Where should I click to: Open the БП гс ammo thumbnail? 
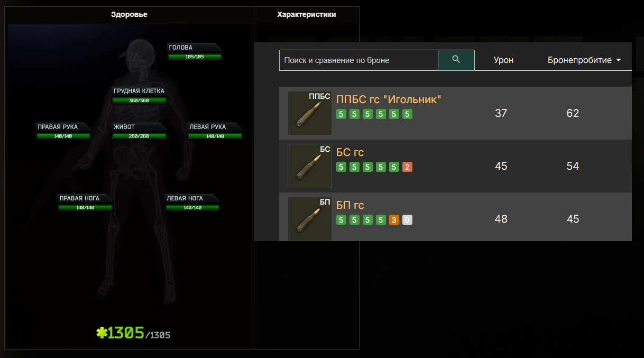[x=310, y=219]
